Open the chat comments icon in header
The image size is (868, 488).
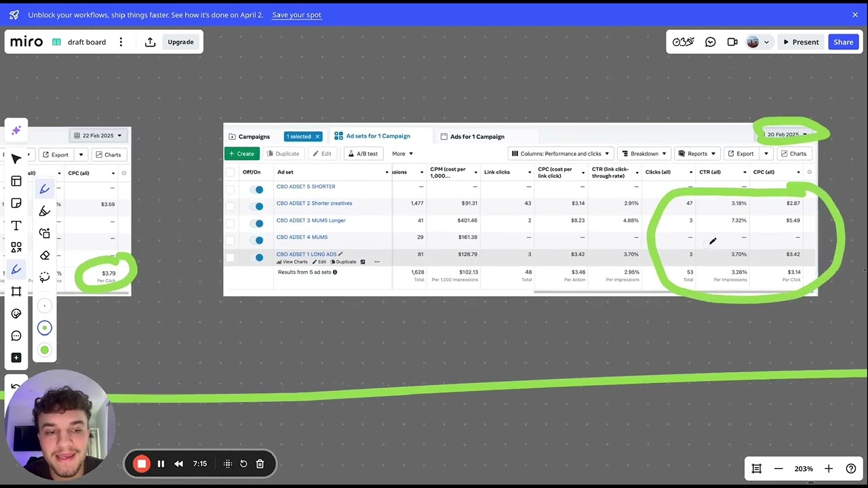(710, 42)
